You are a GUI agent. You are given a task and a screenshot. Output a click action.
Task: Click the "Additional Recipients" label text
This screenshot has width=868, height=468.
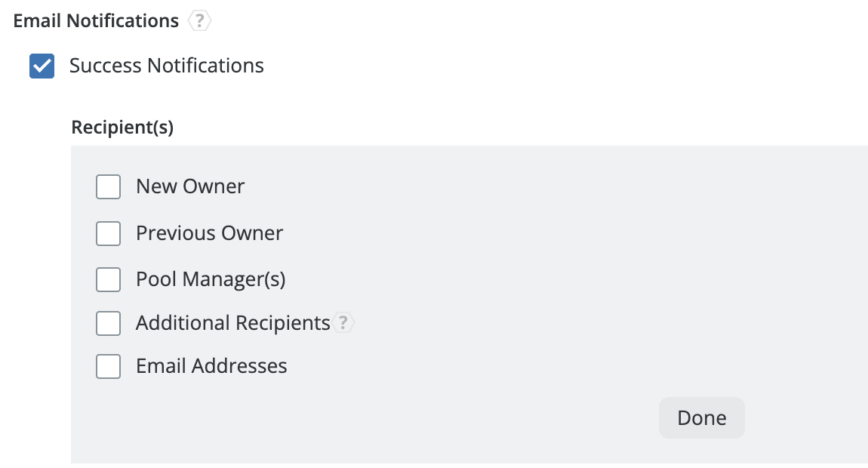pyautogui.click(x=232, y=323)
